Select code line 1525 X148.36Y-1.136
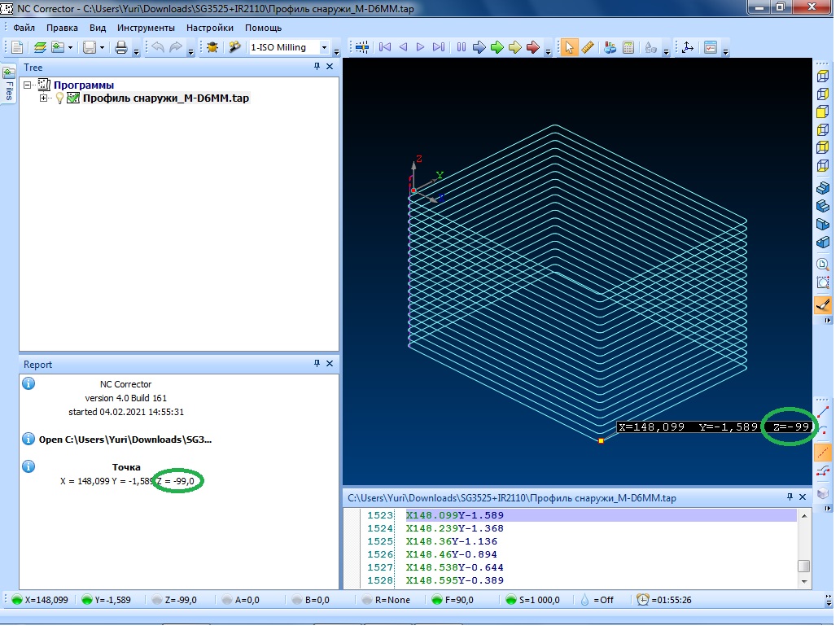Screen dimensions: 840x630 click(451, 541)
